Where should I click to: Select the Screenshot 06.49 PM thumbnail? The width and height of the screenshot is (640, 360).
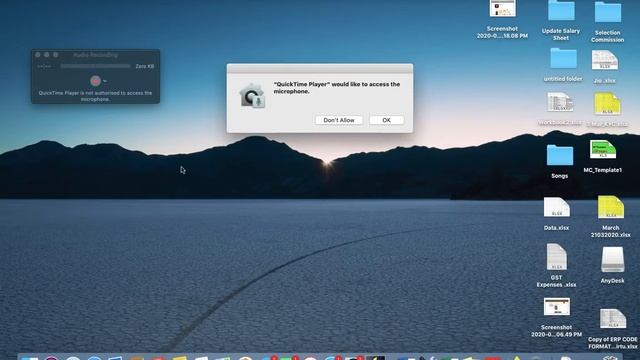(x=557, y=307)
